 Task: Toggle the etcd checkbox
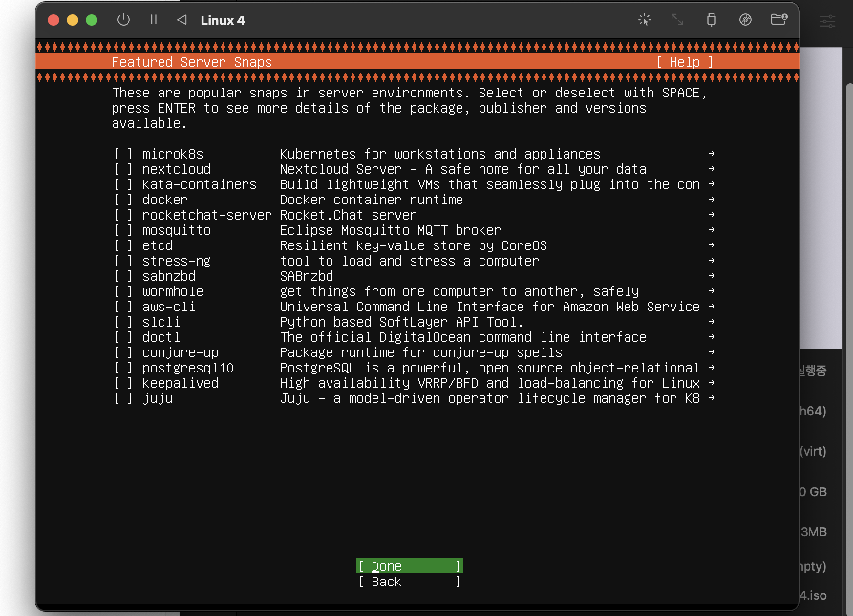123,245
